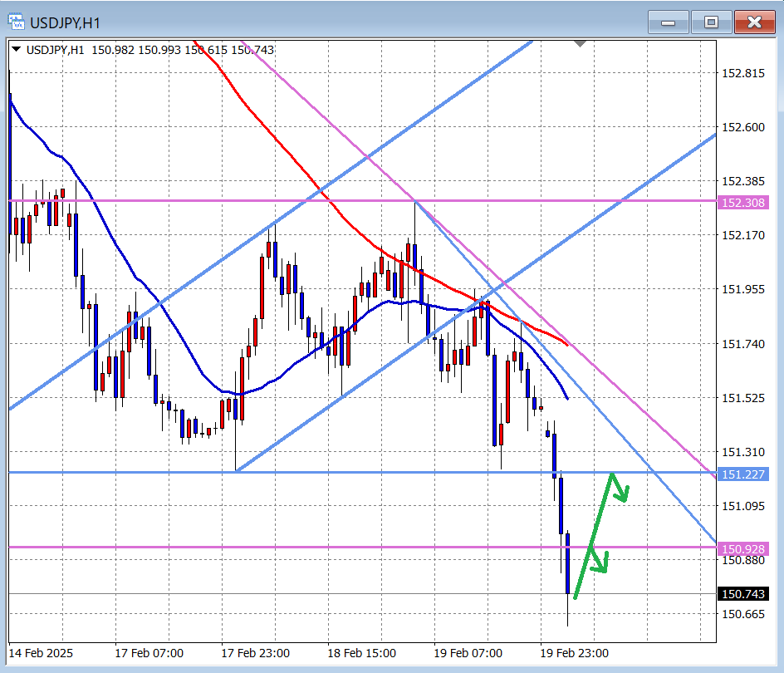This screenshot has width=784, height=673.
Task: Select the pink 150.928 price label
Action: 743,549
